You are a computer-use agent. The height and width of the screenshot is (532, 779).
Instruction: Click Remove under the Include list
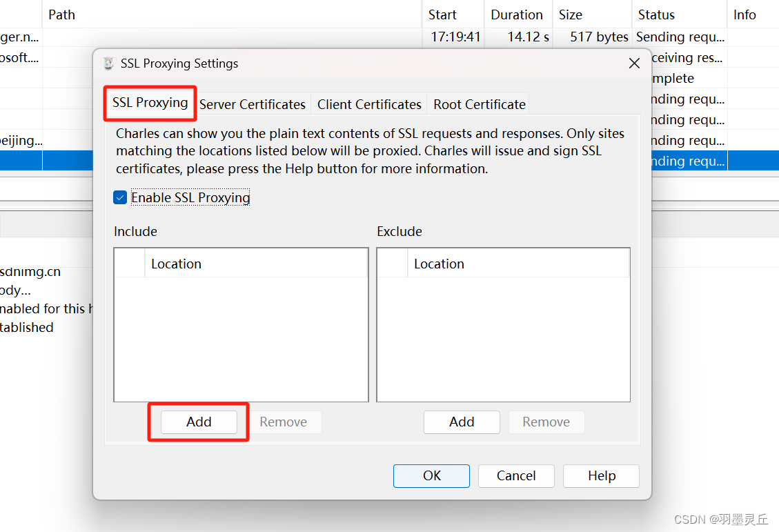click(283, 422)
